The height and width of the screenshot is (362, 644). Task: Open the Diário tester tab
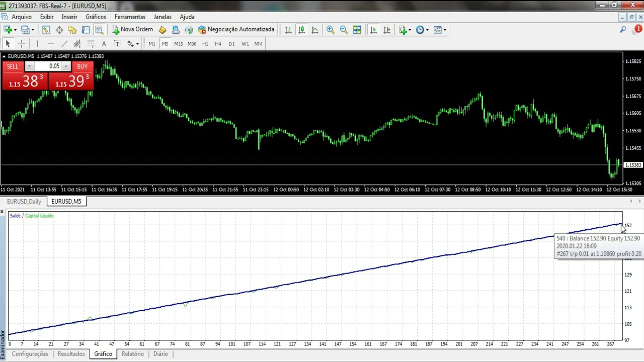click(x=160, y=354)
